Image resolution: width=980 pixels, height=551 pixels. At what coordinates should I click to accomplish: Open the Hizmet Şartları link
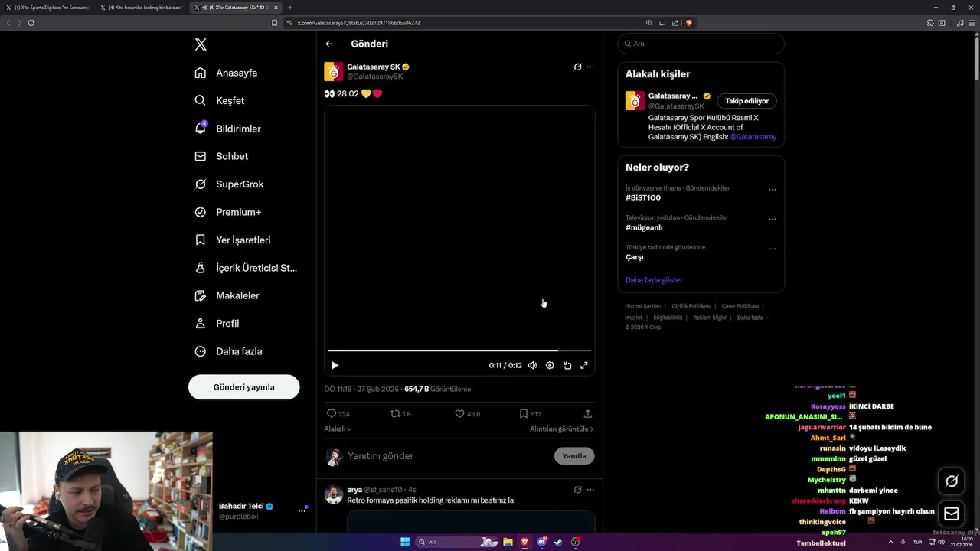642,306
